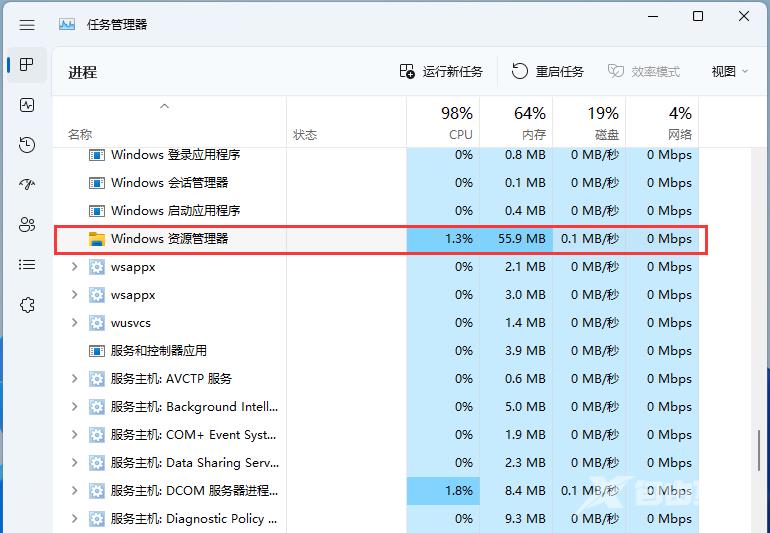The width and height of the screenshot is (770, 533).
Task: Click gear icon of 服务主机: COM+ Event Syst...
Action: click(x=97, y=435)
